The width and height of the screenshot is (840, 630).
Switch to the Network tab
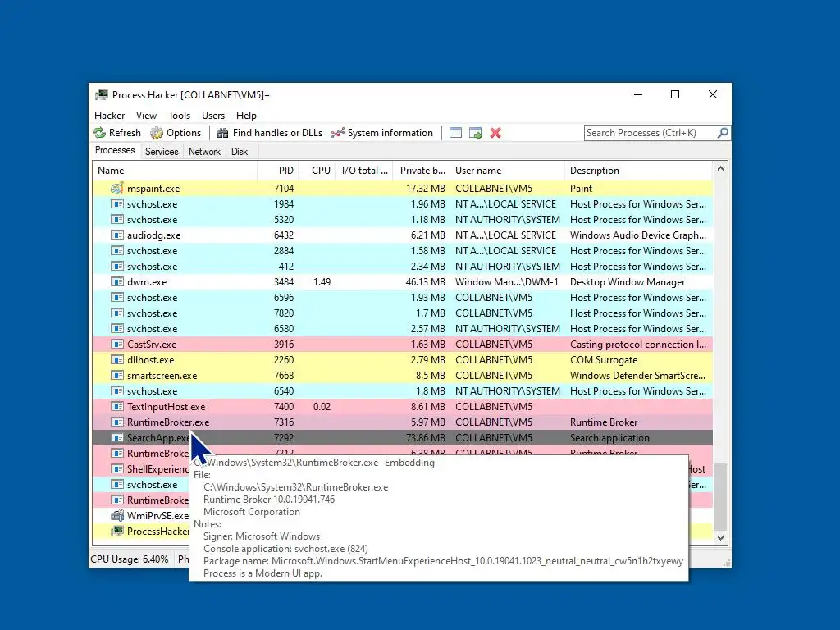tap(204, 152)
